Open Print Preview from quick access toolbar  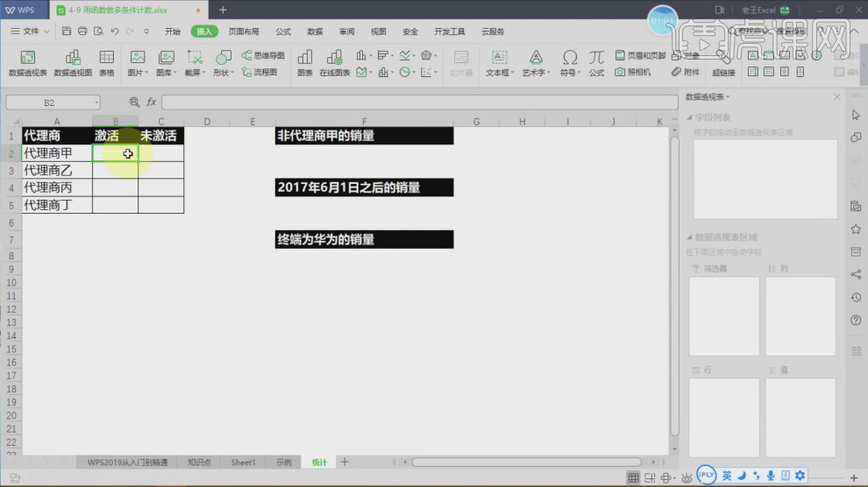tap(98, 31)
